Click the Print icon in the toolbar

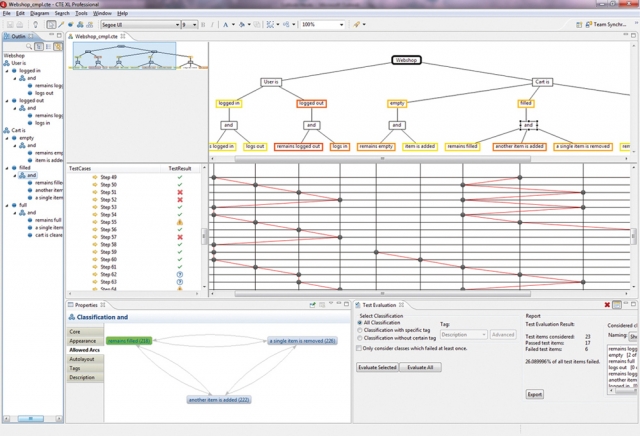pos(19,24)
